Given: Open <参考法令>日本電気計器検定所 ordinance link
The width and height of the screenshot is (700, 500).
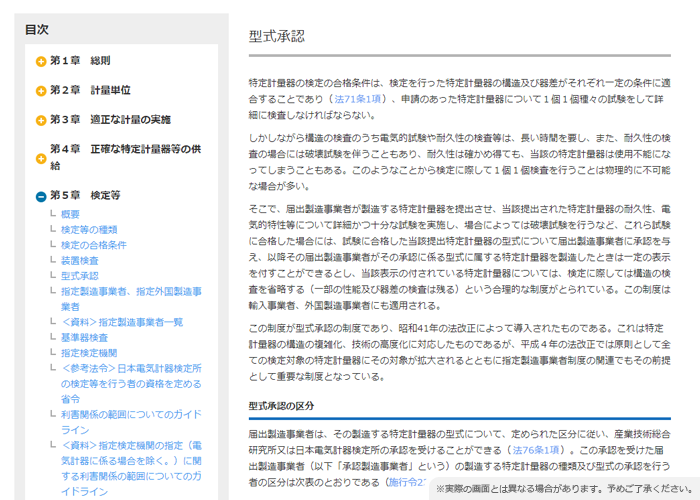Looking at the screenshot, I should click(x=131, y=383).
